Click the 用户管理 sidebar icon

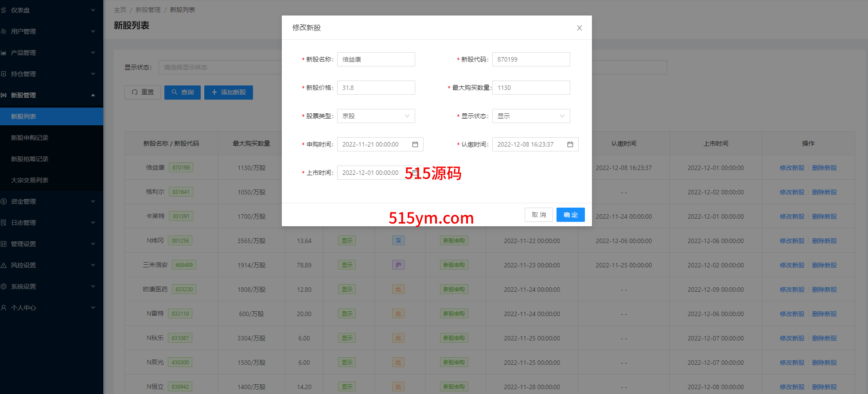click(x=4, y=31)
